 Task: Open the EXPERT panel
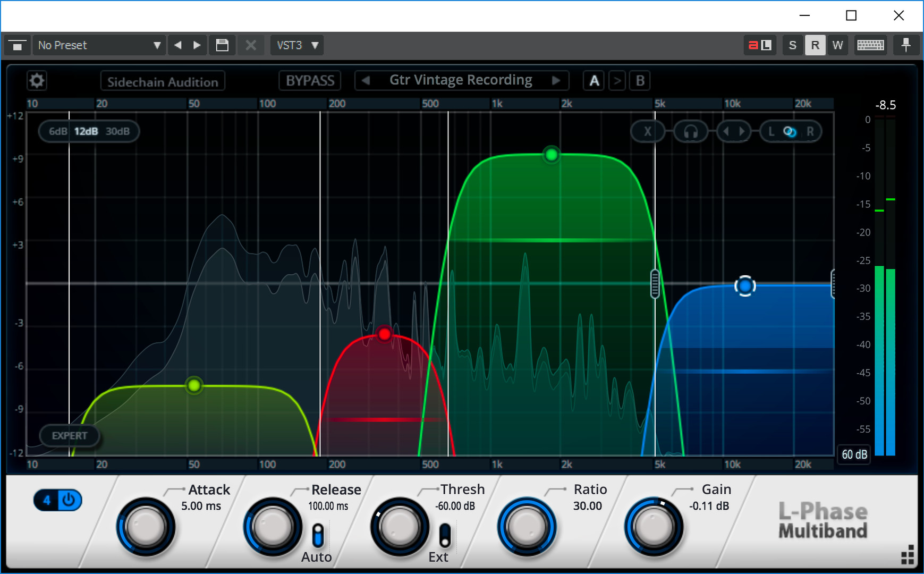click(69, 435)
